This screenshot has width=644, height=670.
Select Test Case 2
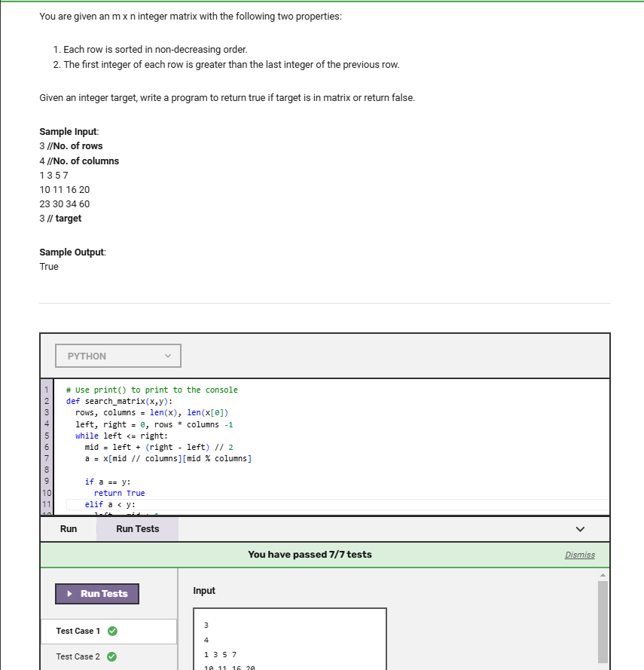click(108, 656)
